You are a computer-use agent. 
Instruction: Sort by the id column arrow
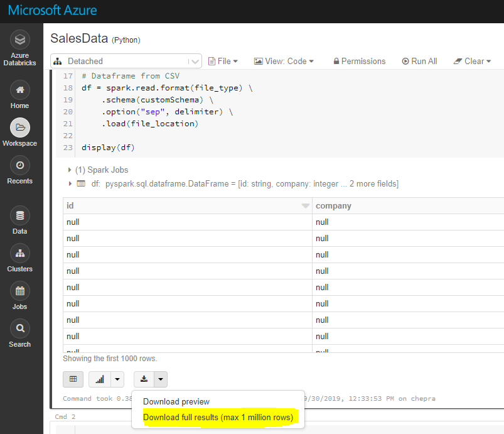click(306, 206)
